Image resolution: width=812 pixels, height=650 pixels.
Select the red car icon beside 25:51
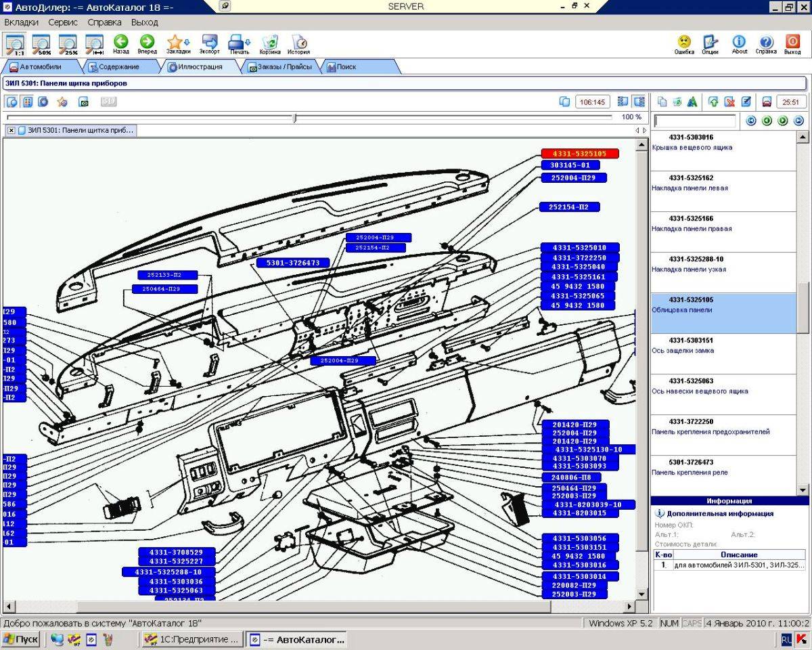[x=767, y=102]
